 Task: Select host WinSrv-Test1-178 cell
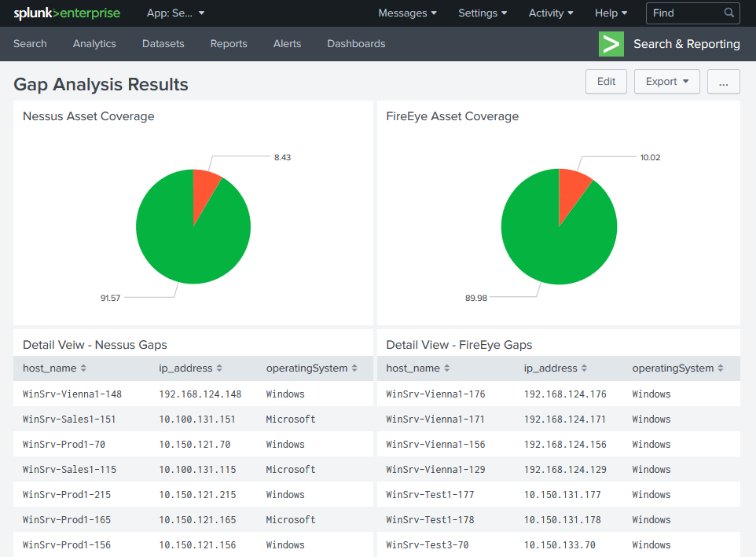coord(430,519)
